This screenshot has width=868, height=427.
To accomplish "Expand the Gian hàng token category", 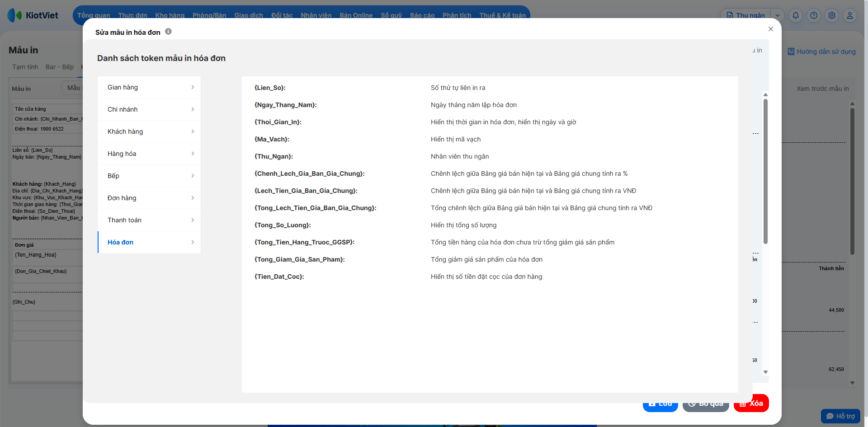I will coord(149,87).
